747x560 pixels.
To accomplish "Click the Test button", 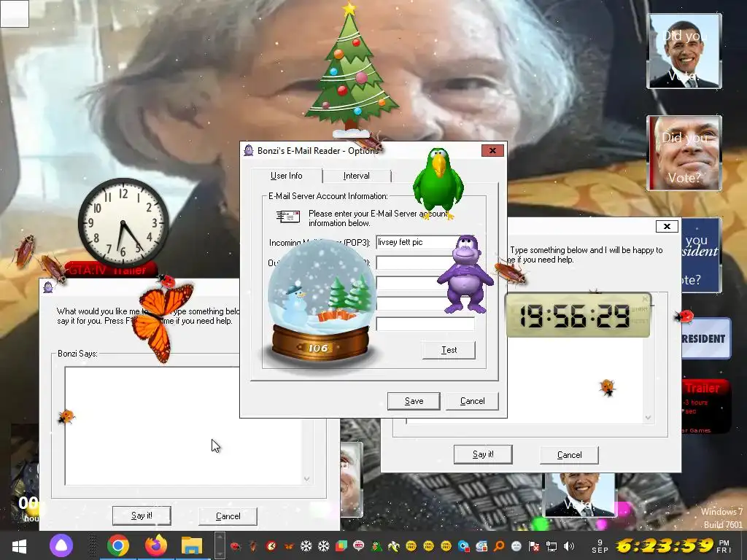I will click(449, 350).
